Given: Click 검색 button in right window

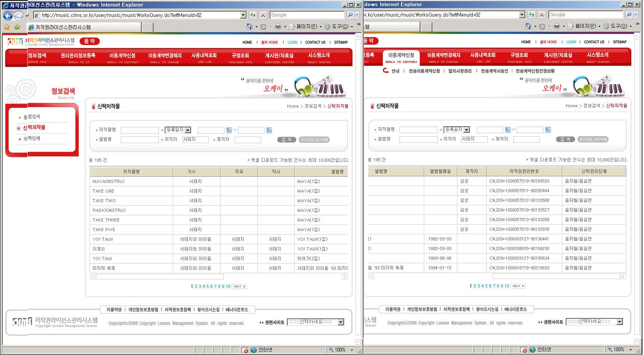Looking at the screenshot, I should click(565, 139).
